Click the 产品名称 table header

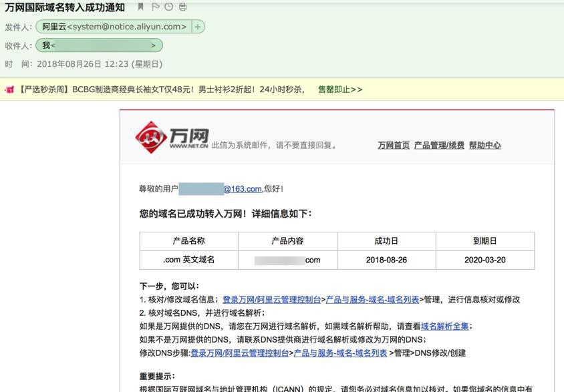[x=189, y=241]
